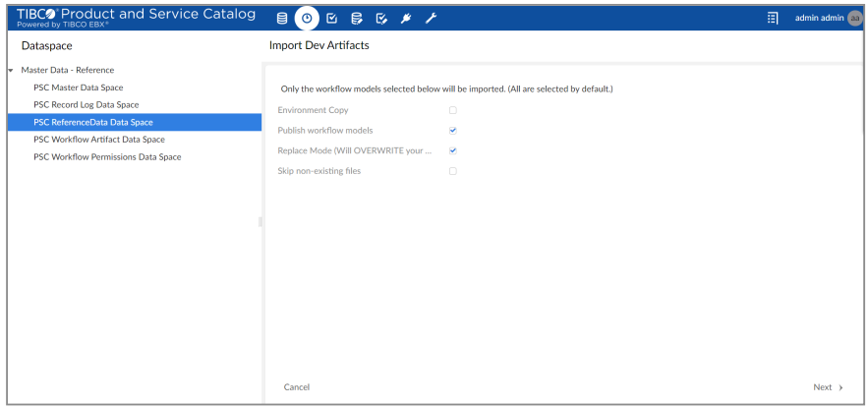Screen dimensions: 868x408
Task: Select PSC Master Data Space
Action: point(78,87)
